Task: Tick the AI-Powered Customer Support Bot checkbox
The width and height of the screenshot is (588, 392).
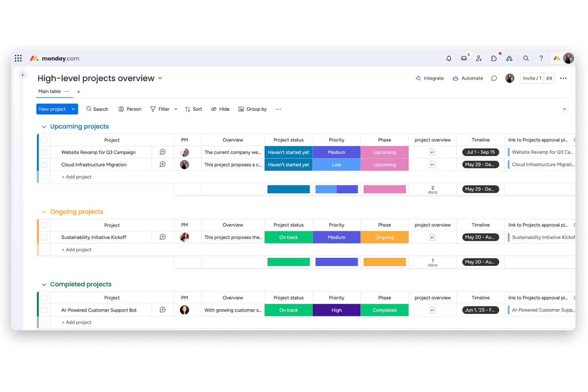Action: [44, 310]
